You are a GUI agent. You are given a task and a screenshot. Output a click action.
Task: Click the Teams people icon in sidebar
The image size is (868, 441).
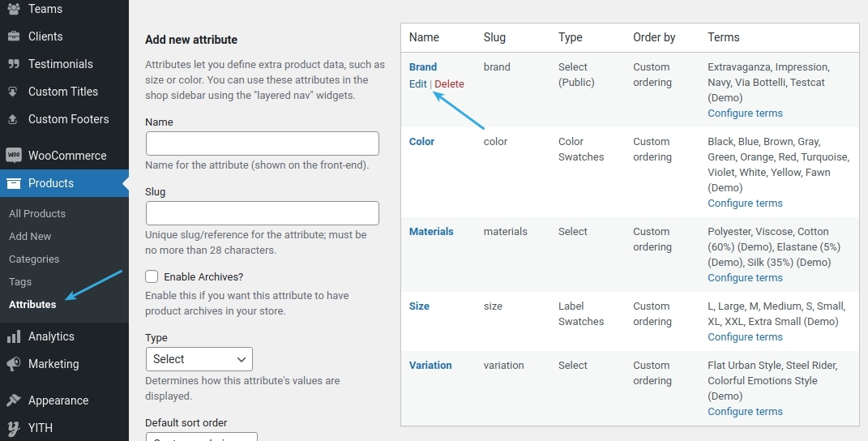tap(14, 9)
